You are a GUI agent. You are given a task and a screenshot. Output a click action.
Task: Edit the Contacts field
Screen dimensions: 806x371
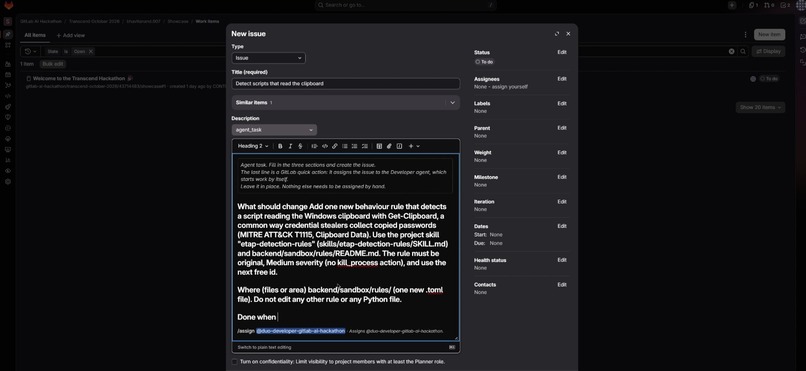point(562,285)
